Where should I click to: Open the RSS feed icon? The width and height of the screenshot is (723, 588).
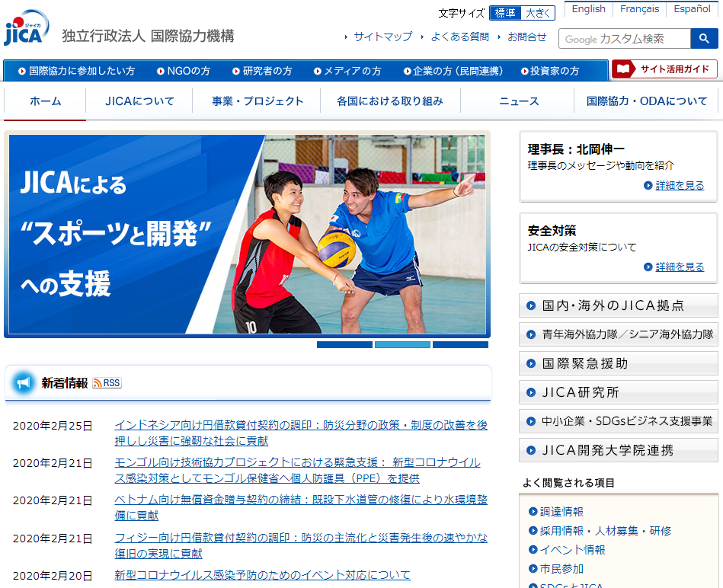click(107, 383)
